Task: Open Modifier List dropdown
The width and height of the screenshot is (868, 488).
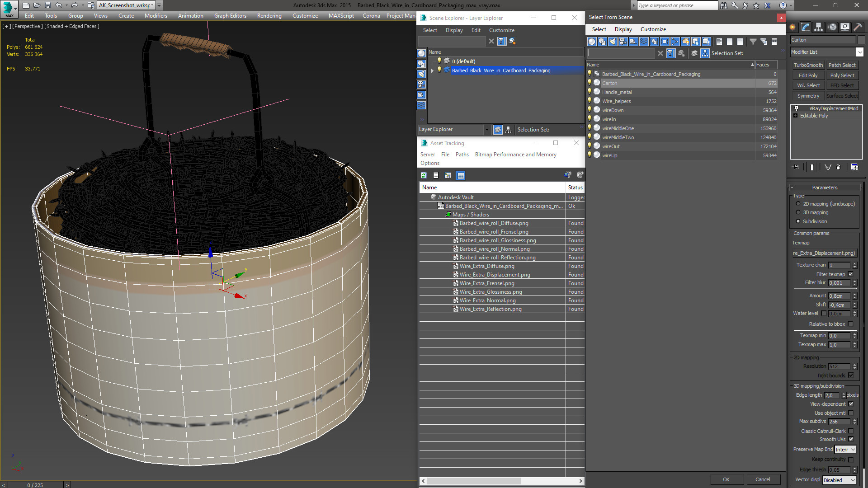Action: pyautogui.click(x=859, y=52)
